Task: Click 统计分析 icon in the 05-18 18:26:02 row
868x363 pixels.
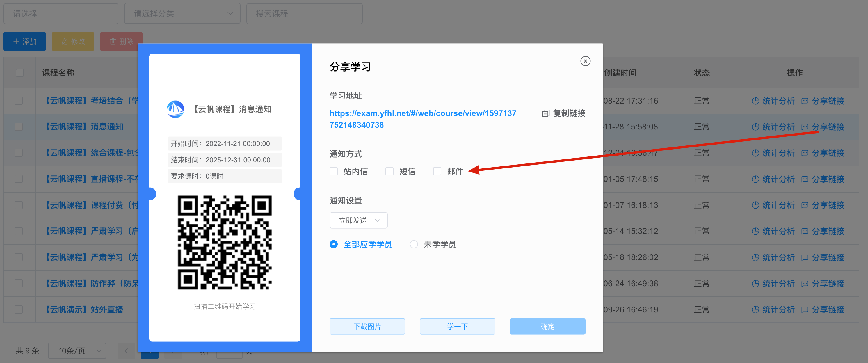Action: 755,257
